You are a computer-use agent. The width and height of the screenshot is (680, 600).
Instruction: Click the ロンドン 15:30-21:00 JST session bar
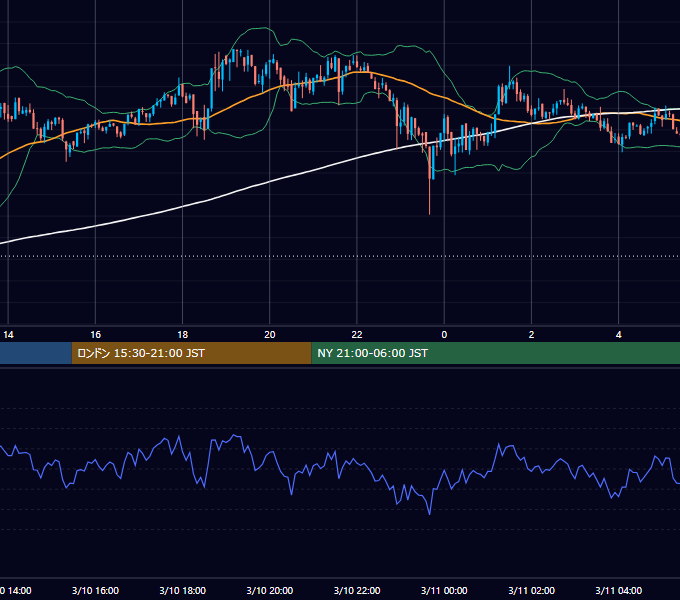(x=191, y=353)
